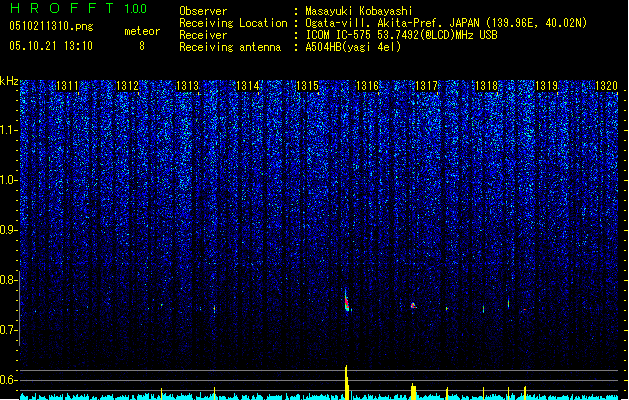The height and width of the screenshot is (400, 629).
Task: Click the tallest yellow spike in the power graph
Action: tap(347, 382)
